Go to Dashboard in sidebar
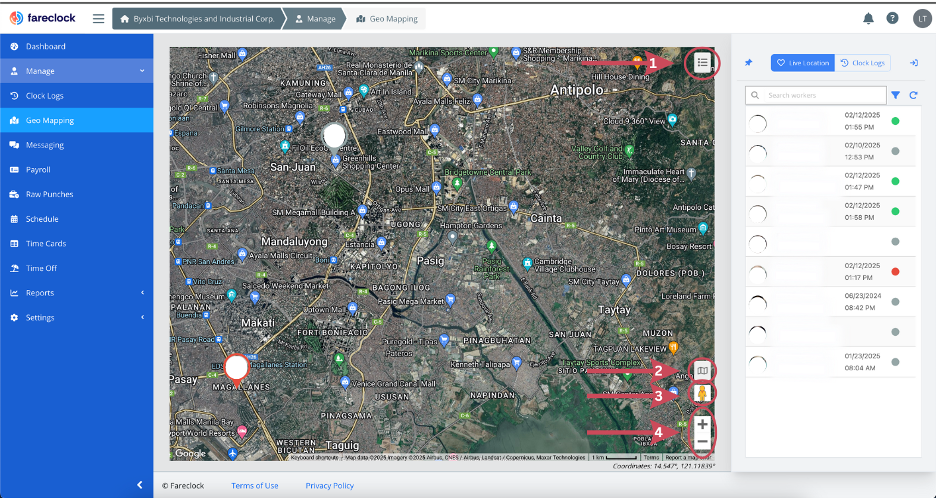The image size is (936, 498). [76, 46]
